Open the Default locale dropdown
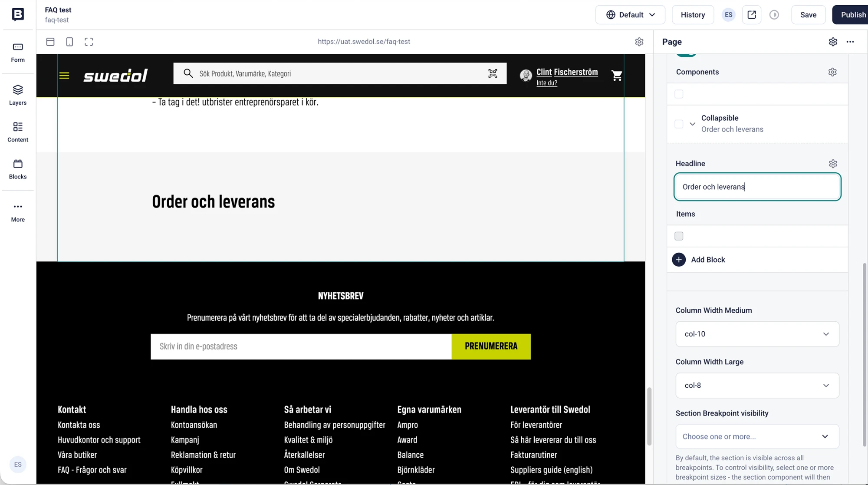 [630, 15]
